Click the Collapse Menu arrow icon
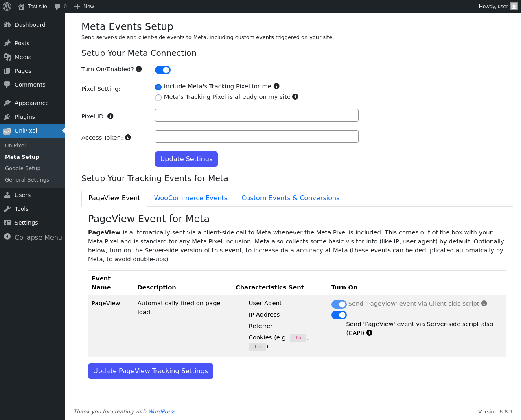521x420 pixels. coord(7,236)
